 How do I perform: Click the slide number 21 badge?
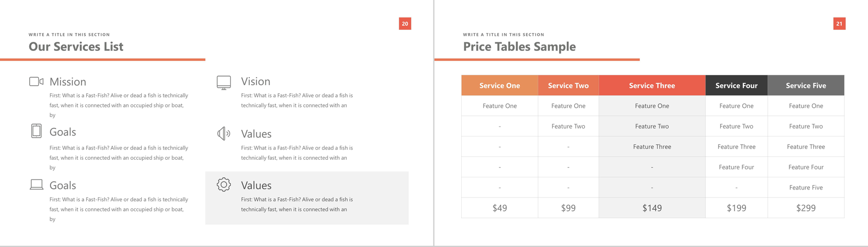[x=839, y=24]
